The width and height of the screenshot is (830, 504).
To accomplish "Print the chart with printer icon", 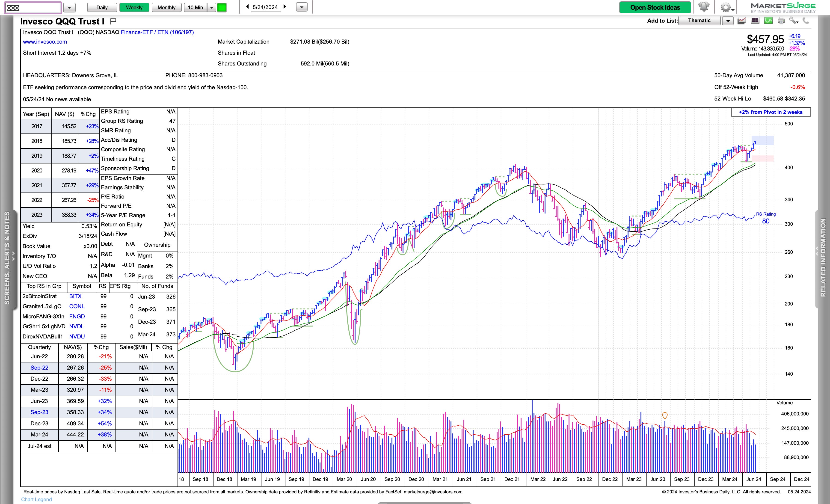I will click(781, 21).
